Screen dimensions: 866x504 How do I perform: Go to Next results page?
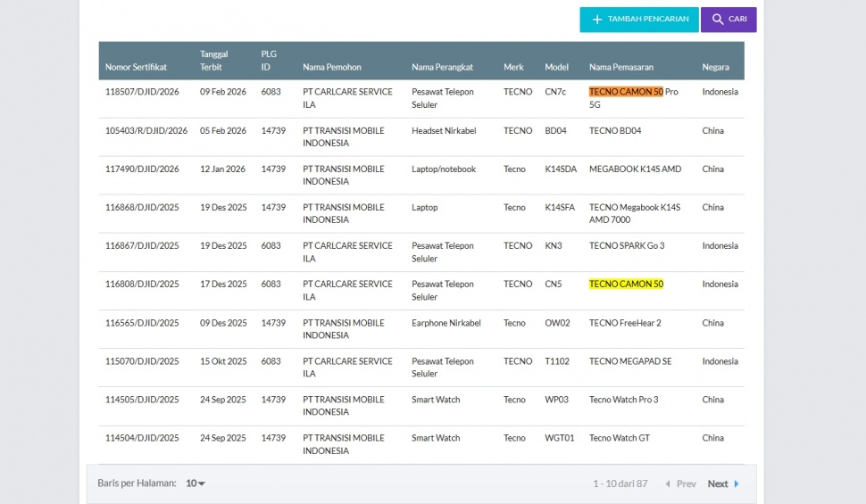[x=718, y=484]
